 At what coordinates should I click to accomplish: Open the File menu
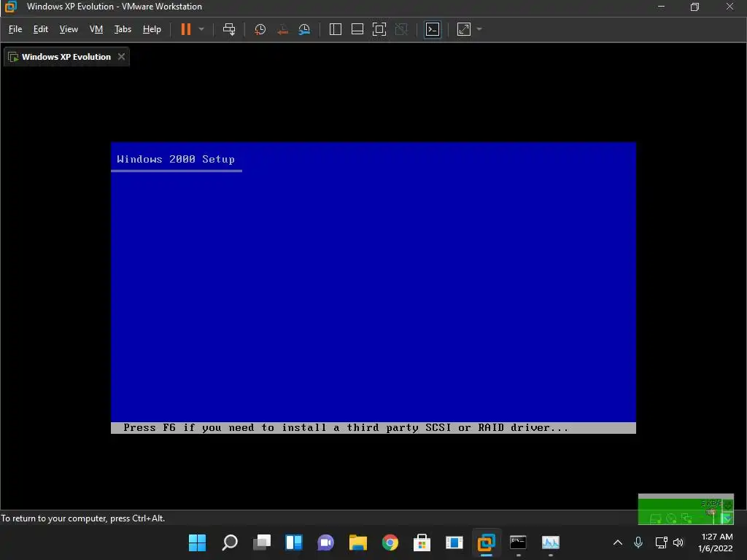tap(15, 29)
